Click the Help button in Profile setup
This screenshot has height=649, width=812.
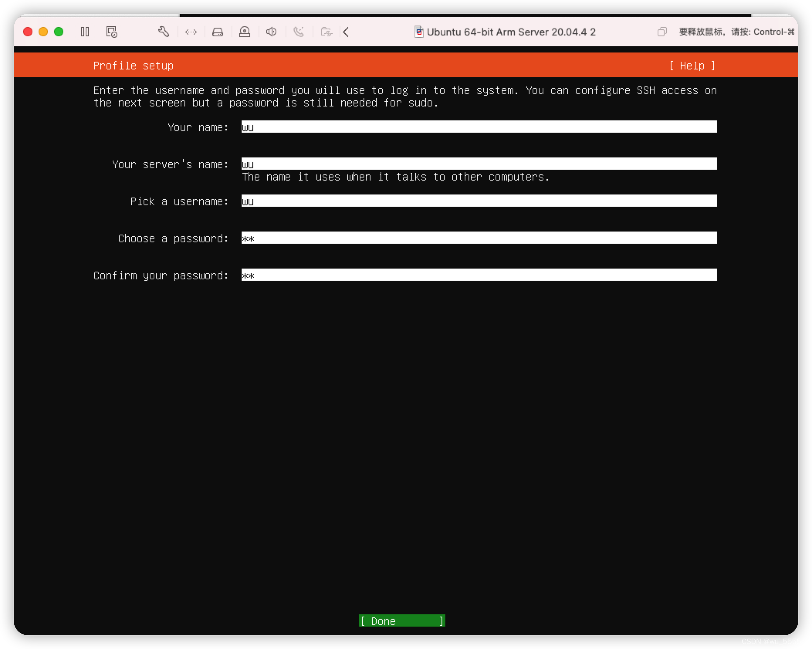pos(692,65)
